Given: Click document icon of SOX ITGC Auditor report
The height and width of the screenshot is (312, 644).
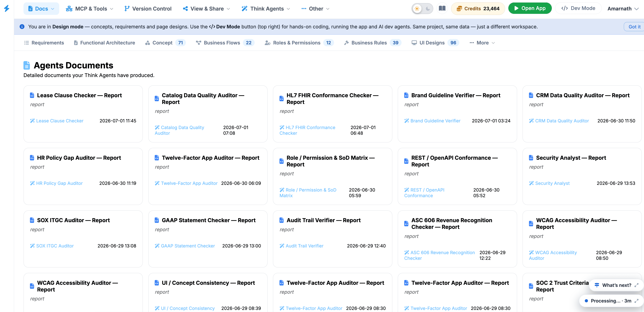Looking at the screenshot, I should pyautogui.click(x=32, y=220).
